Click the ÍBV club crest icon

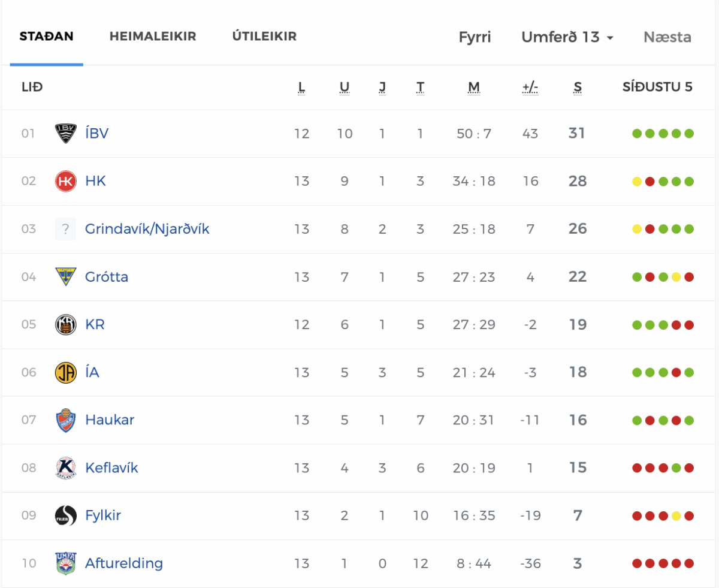tap(65, 133)
